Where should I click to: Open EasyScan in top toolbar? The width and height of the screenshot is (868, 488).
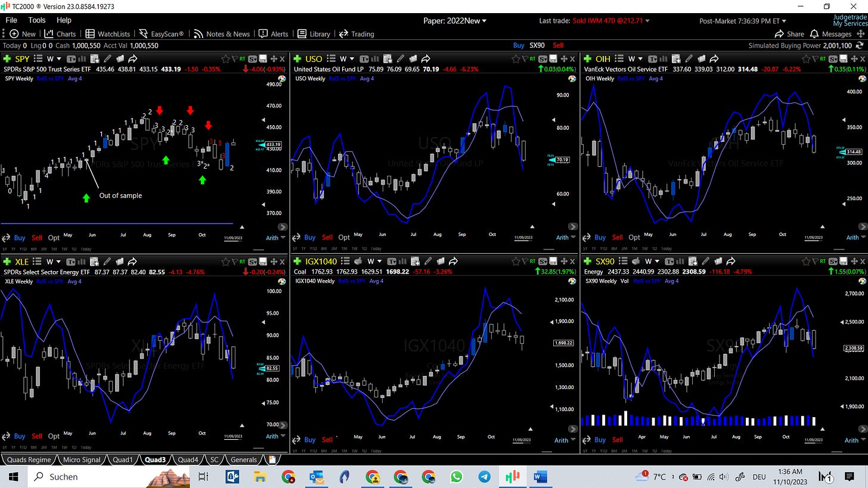162,34
